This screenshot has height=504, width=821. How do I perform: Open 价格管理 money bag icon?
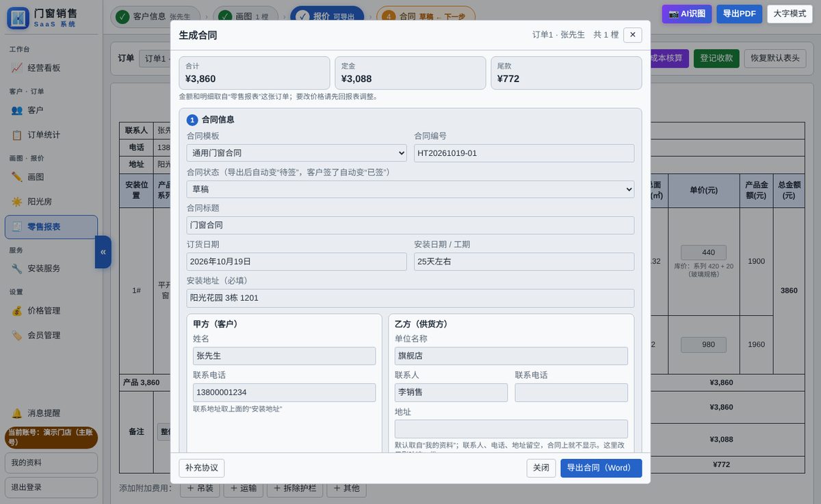[17, 311]
